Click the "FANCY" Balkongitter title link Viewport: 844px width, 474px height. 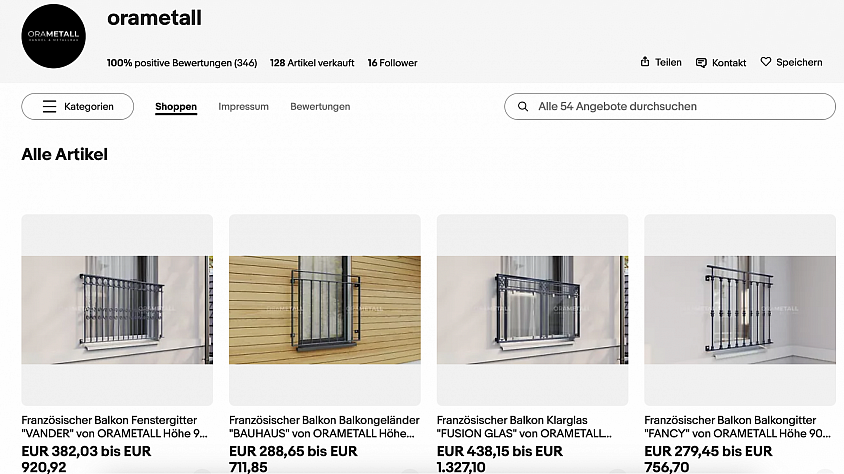(737, 427)
